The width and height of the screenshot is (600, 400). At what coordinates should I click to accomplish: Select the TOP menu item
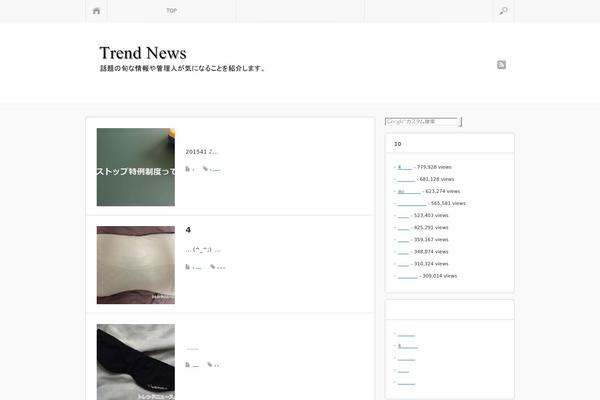(171, 11)
